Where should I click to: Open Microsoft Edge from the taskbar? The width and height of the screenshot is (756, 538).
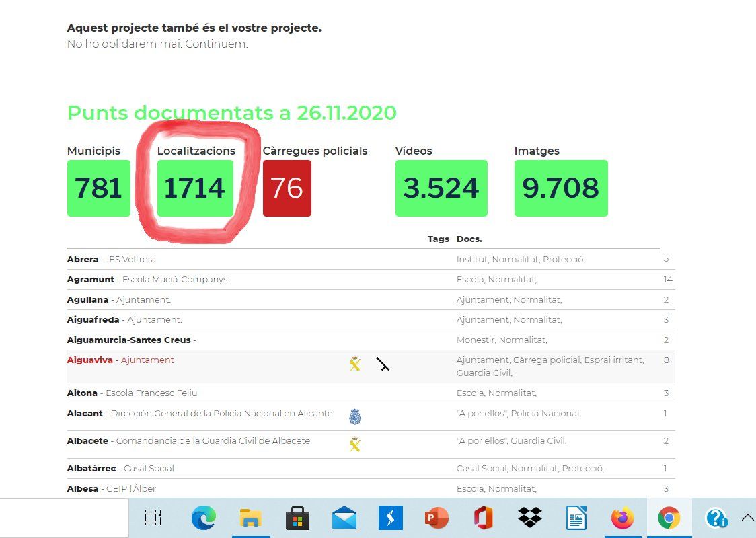pyautogui.click(x=203, y=518)
